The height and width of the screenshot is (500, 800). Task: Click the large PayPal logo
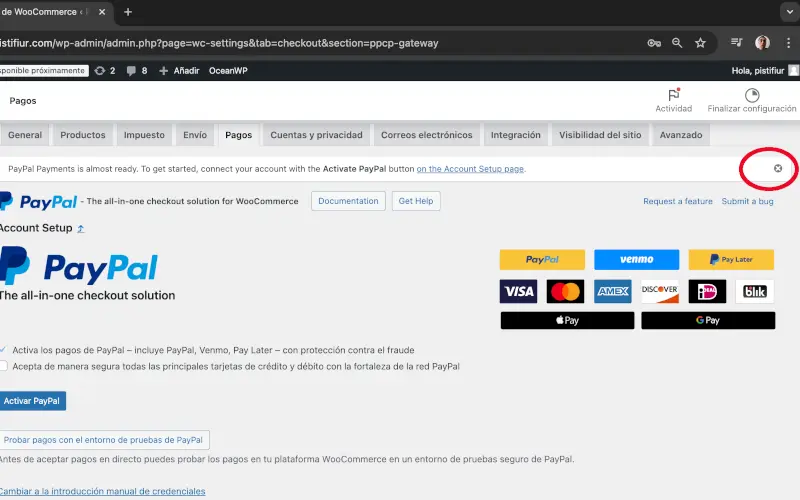[79, 266]
